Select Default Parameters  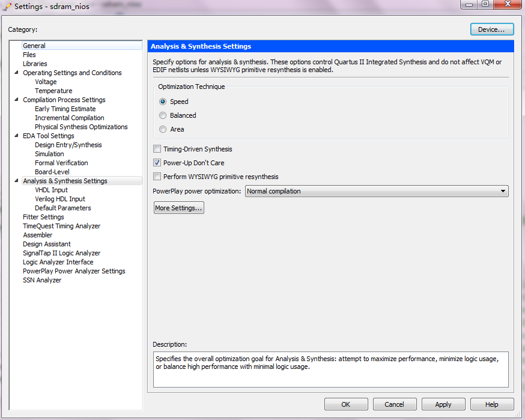(x=63, y=208)
